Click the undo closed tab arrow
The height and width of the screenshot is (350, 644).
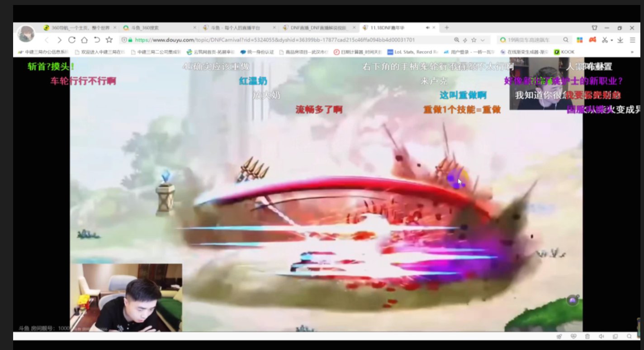96,40
